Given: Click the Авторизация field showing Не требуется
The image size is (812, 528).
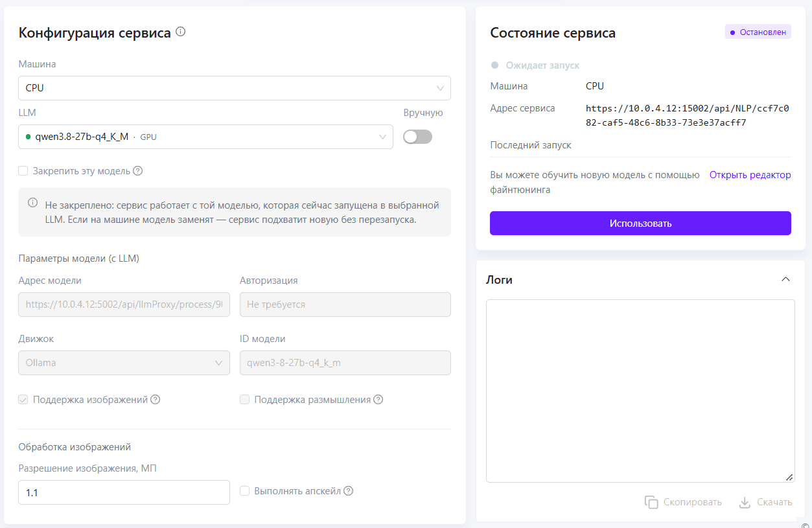Looking at the screenshot, I should click(345, 304).
